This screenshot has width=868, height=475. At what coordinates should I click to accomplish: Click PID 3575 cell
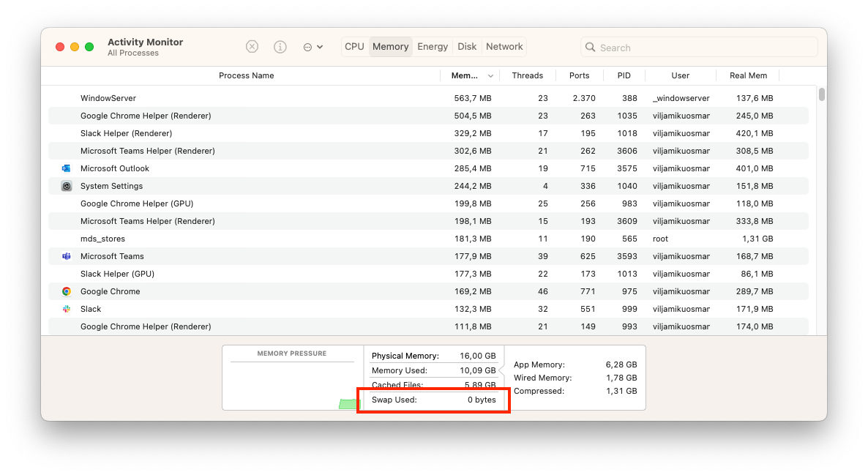[627, 168]
